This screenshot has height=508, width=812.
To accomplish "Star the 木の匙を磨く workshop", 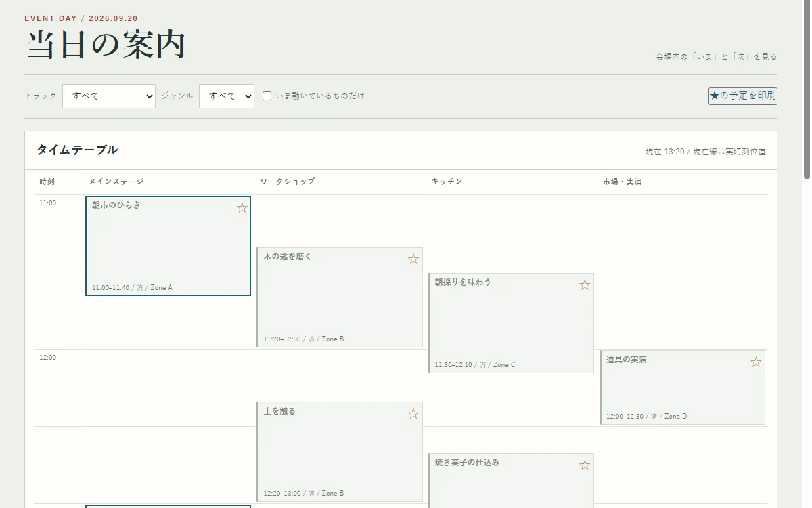I will coord(413,259).
